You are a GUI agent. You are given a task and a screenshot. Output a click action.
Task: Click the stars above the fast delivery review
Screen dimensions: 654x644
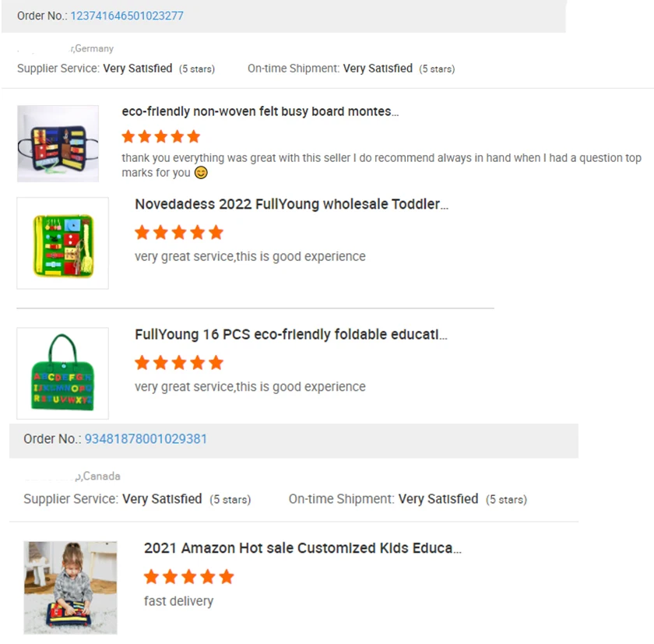(188, 576)
